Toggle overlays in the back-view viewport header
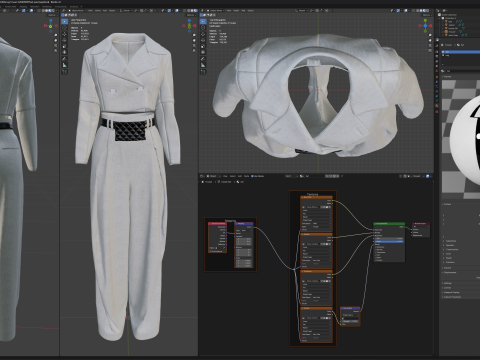The height and width of the screenshot is (360, 480). click(31, 11)
